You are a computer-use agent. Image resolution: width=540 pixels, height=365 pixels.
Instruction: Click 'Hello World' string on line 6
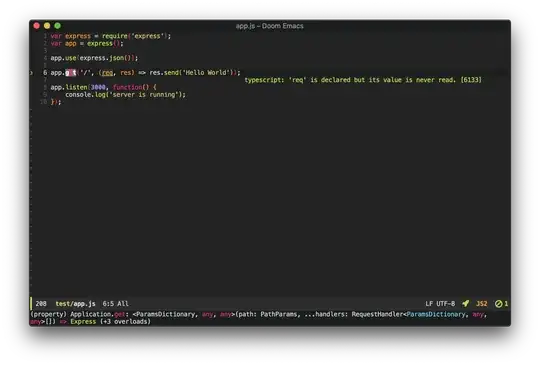coord(206,73)
